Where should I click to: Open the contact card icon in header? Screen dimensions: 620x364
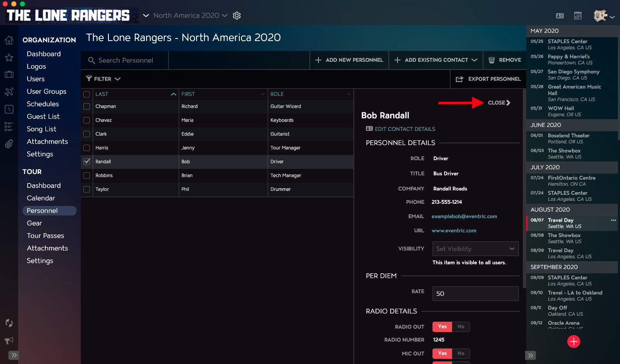click(x=560, y=16)
